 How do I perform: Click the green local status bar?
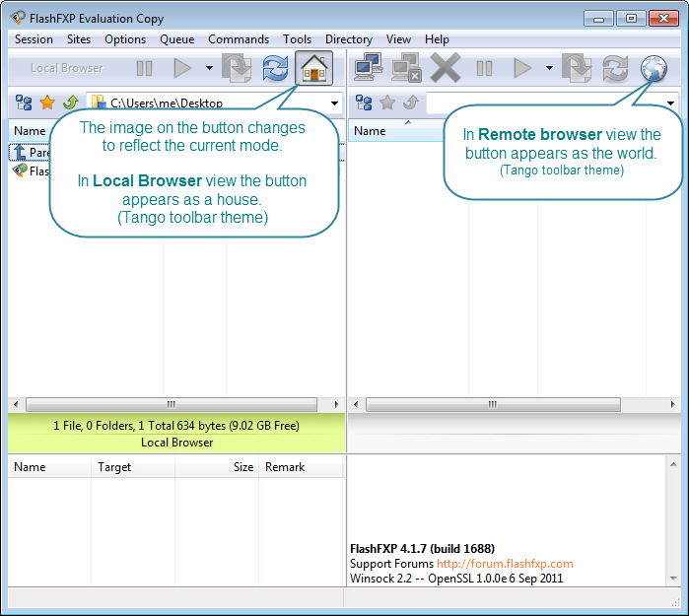click(176, 434)
